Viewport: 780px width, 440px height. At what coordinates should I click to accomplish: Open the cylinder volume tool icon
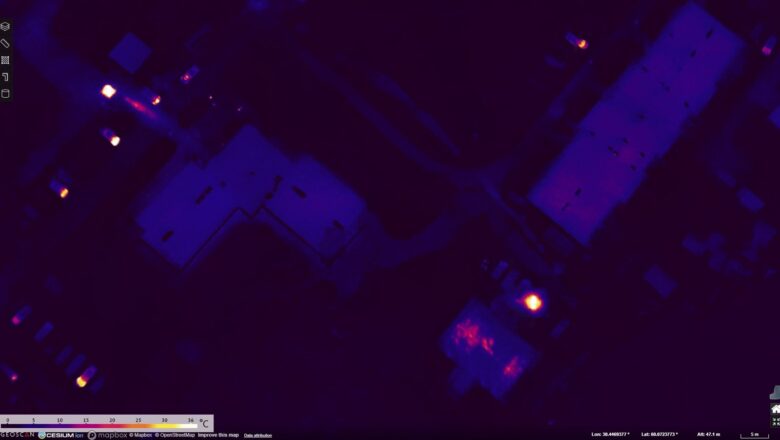(x=5, y=94)
